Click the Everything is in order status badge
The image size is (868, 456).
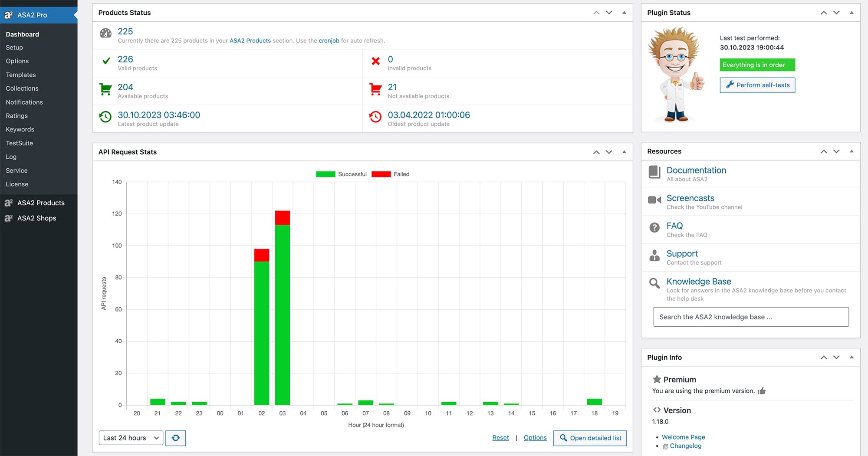point(757,65)
